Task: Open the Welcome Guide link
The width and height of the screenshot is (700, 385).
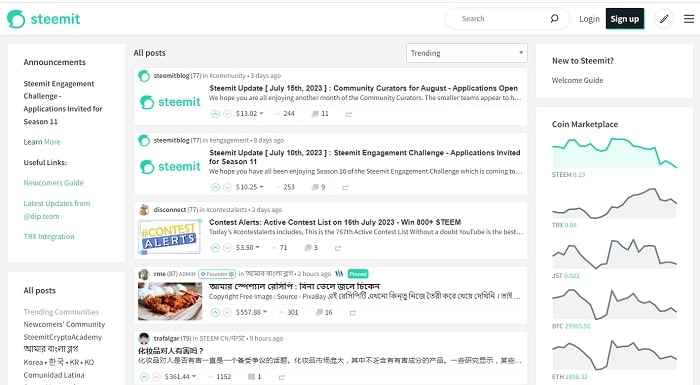Action: click(x=577, y=80)
